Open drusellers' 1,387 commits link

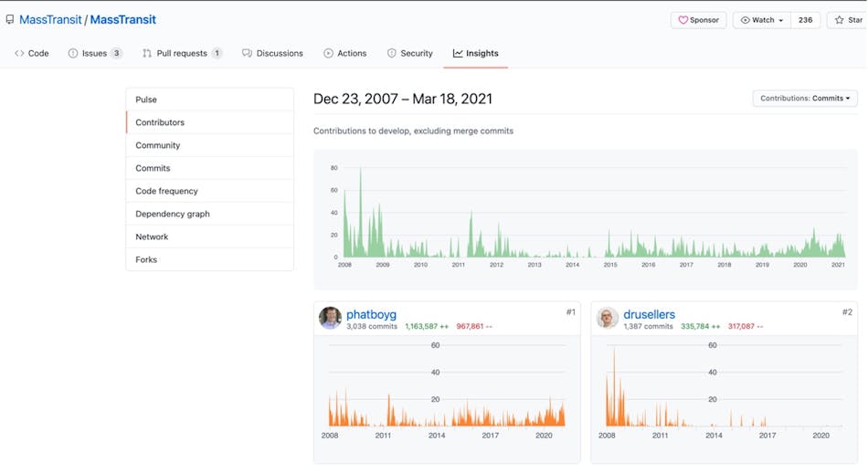pyautogui.click(x=648, y=326)
